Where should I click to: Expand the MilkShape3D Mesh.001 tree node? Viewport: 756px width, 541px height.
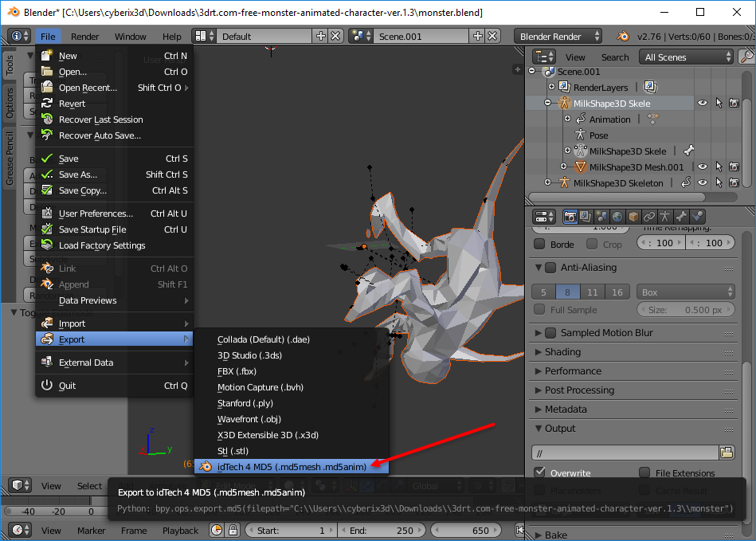point(564,167)
